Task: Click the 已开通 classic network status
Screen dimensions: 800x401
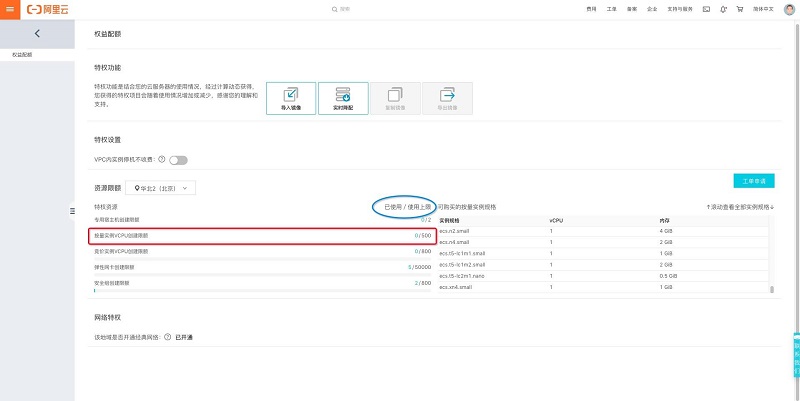Action: pyautogui.click(x=184, y=337)
